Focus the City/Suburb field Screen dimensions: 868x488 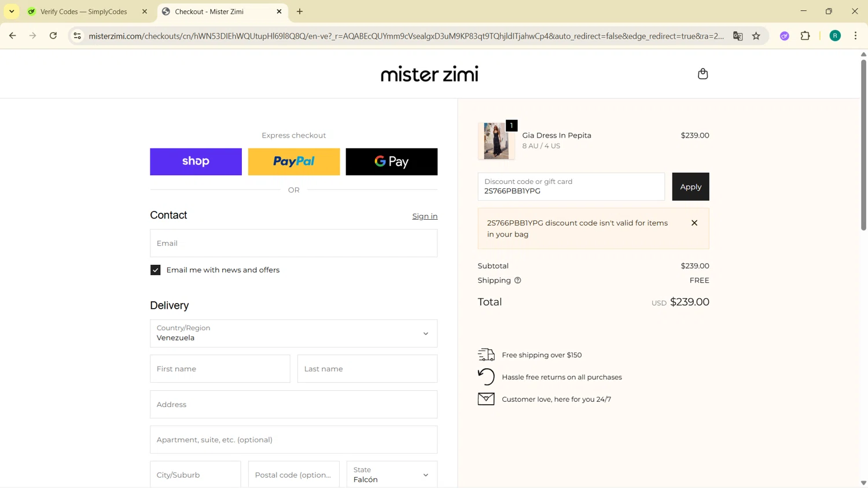click(196, 475)
